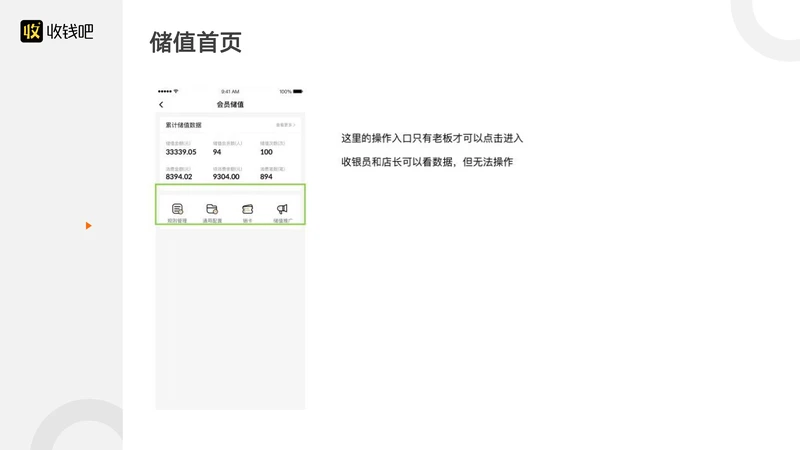Click the orange play triangle in sidebar
Screen dimensions: 800x450
coord(88,226)
